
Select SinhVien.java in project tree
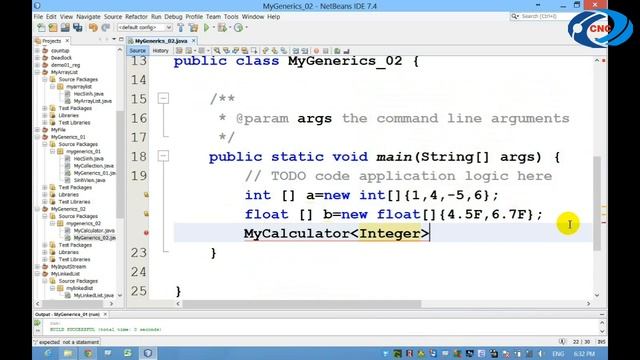point(89,180)
